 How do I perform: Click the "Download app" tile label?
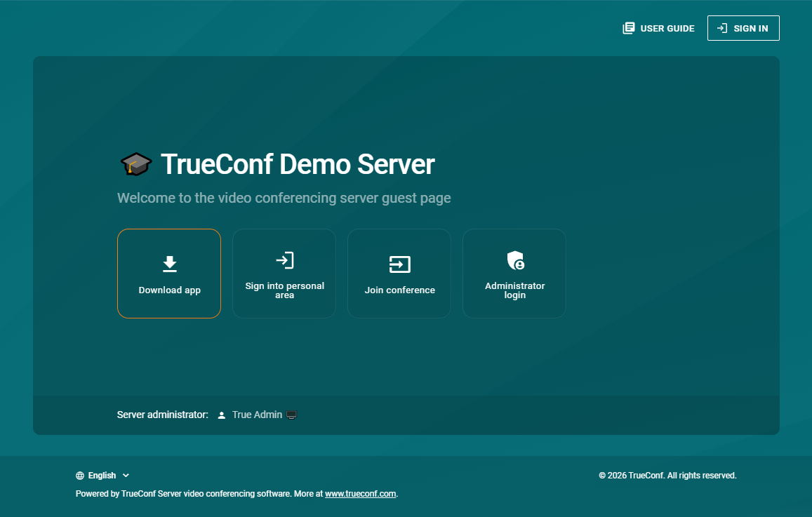point(169,290)
